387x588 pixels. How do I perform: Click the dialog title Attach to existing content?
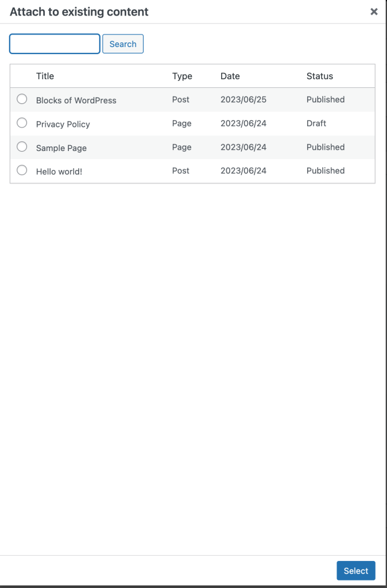click(x=79, y=11)
